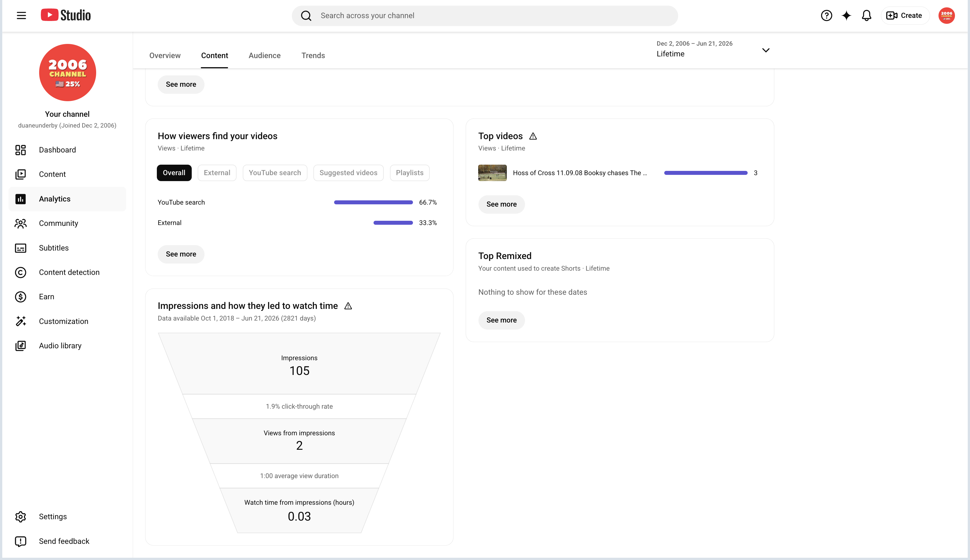Switch to the Overview tab
970x560 pixels.
click(x=165, y=55)
